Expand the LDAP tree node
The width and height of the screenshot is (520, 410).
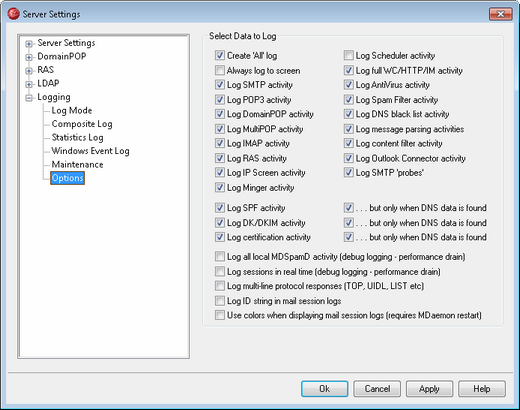tap(29, 84)
